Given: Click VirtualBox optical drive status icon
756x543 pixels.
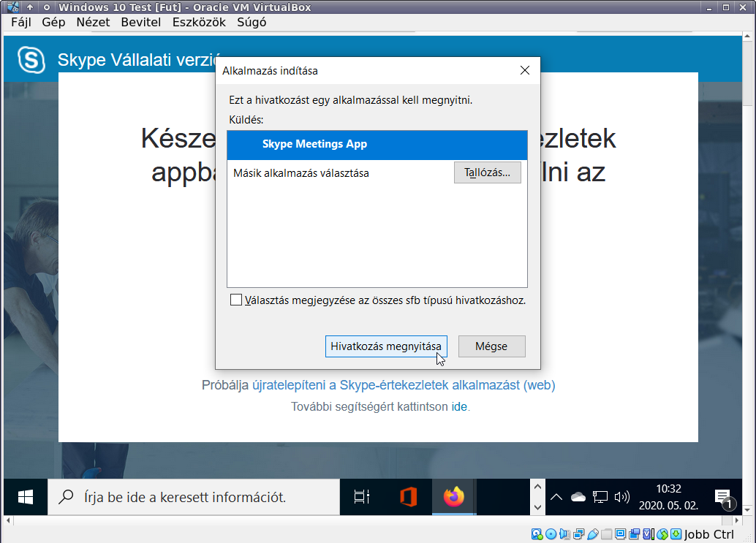Looking at the screenshot, I should pyautogui.click(x=551, y=534).
